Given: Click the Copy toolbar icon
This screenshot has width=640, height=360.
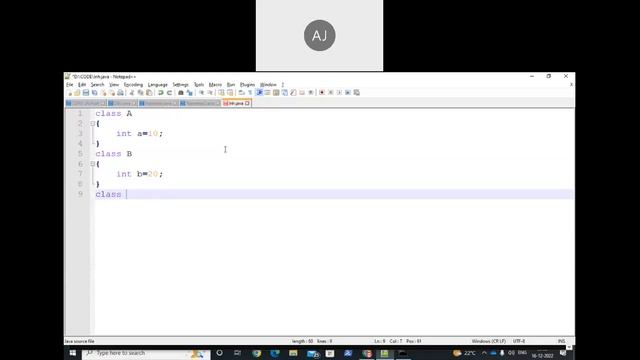Looking at the screenshot, I should pyautogui.click(x=140, y=93).
